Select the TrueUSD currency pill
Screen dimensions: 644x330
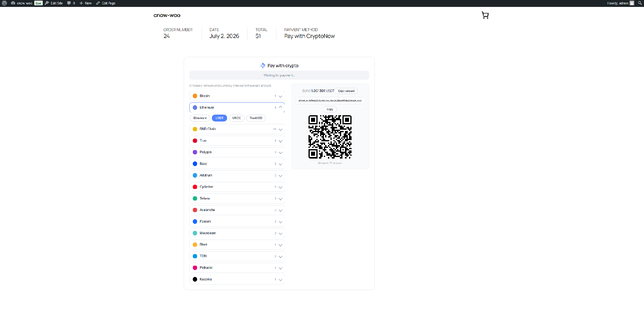[256, 118]
